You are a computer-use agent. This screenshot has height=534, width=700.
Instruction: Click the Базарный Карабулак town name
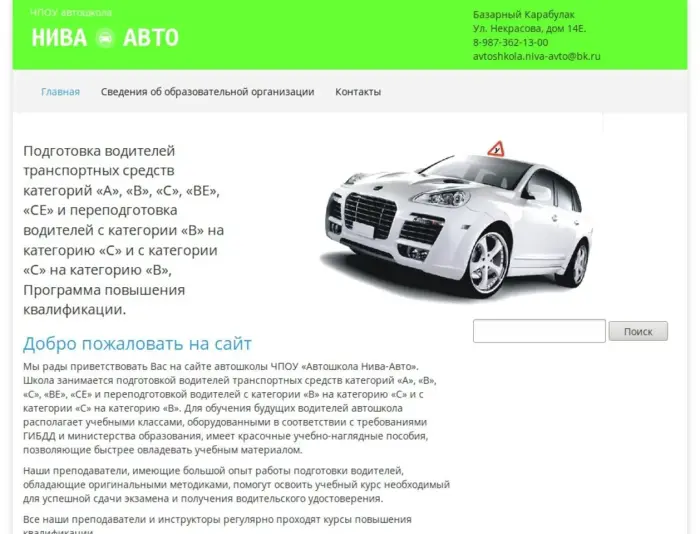(524, 15)
